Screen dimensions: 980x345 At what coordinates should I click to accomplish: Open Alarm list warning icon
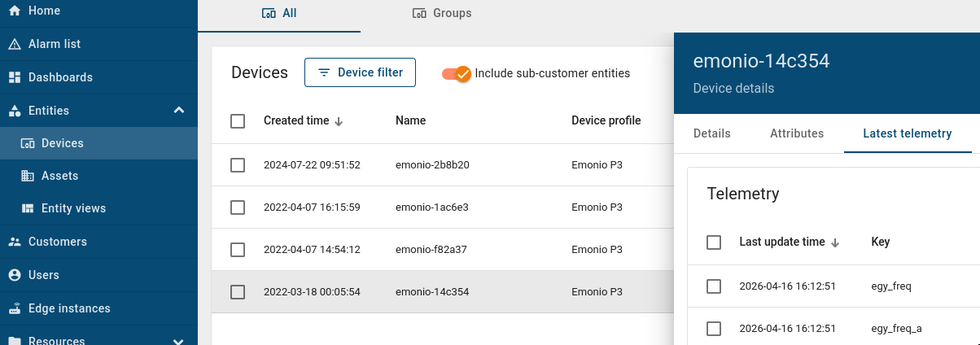click(15, 44)
